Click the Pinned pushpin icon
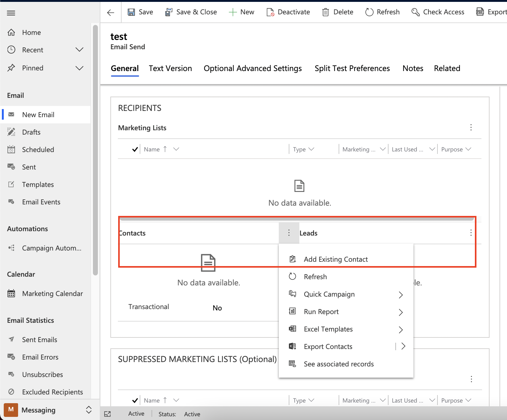The image size is (507, 420). (11, 68)
